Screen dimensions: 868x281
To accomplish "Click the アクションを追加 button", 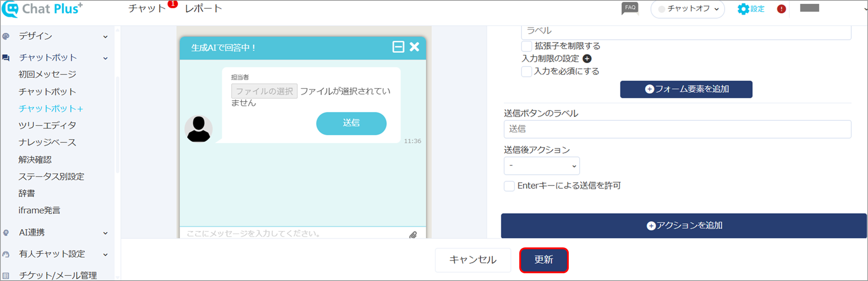I will 684,226.
